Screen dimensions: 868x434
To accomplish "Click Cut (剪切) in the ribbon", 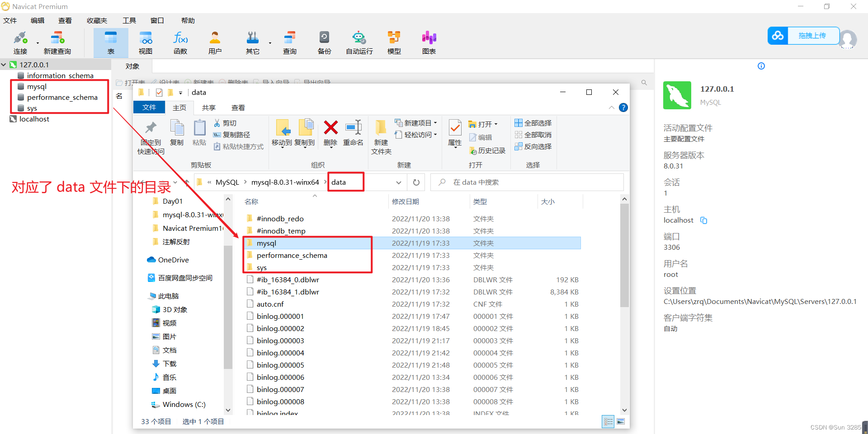I will point(225,123).
